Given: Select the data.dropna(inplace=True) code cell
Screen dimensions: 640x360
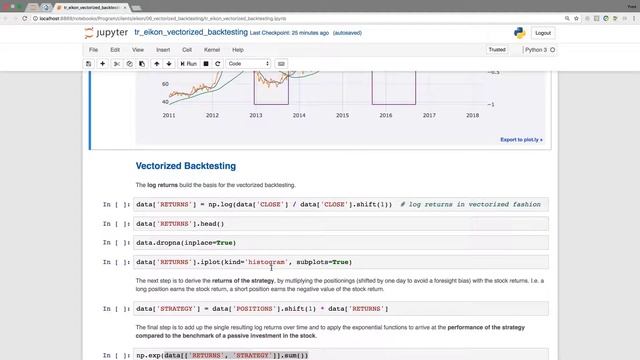Looking at the screenshot, I should tap(341, 243).
